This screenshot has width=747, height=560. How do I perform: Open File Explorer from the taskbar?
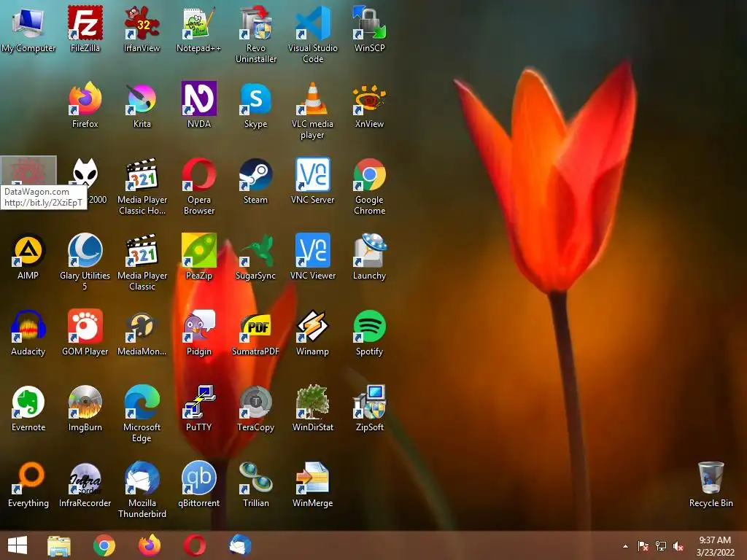click(59, 545)
